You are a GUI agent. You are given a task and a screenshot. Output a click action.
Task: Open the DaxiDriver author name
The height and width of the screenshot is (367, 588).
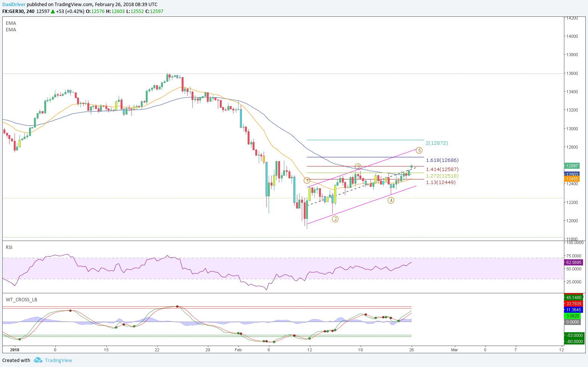(x=14, y=4)
